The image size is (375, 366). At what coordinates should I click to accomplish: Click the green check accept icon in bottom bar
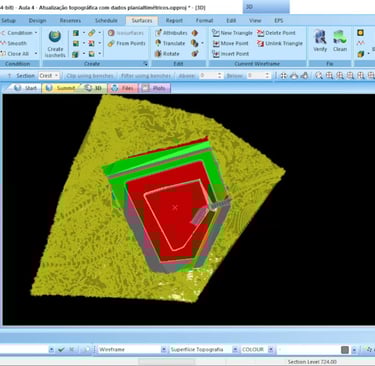pyautogui.click(x=61, y=349)
